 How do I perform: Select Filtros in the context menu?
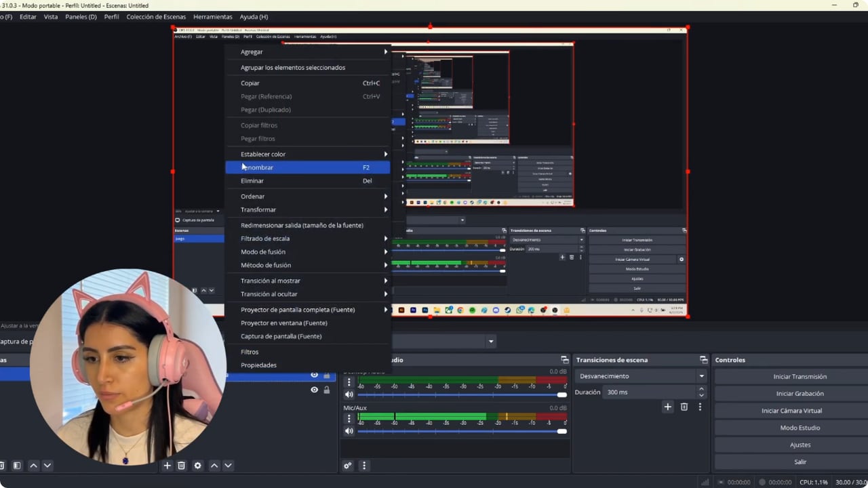click(x=308, y=352)
